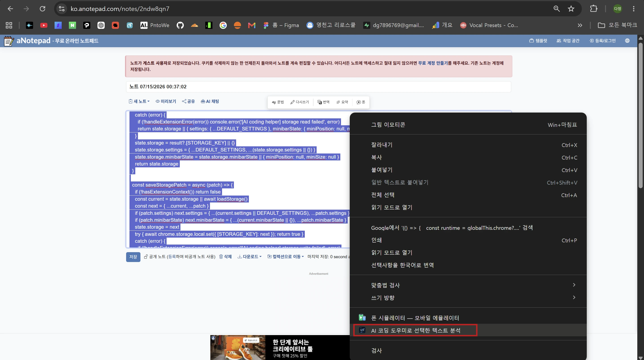Click the address bar URL
Viewport: 644px width, 360px height.
(120, 9)
